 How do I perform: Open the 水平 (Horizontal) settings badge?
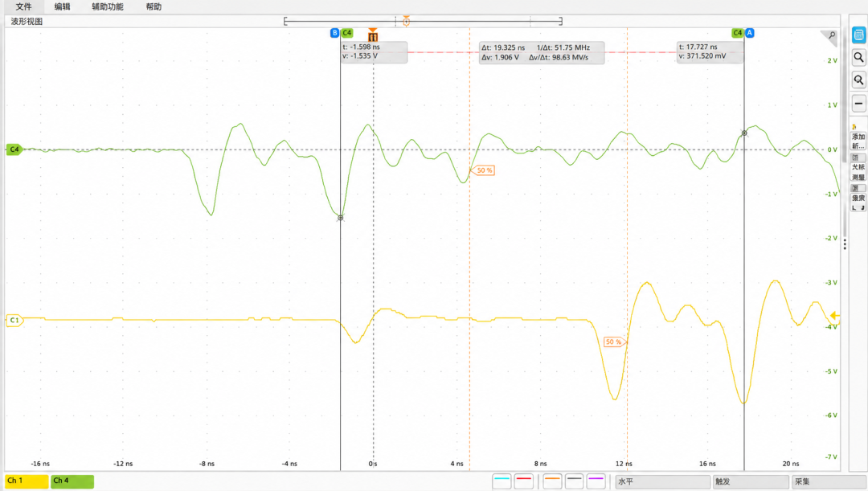pos(662,481)
